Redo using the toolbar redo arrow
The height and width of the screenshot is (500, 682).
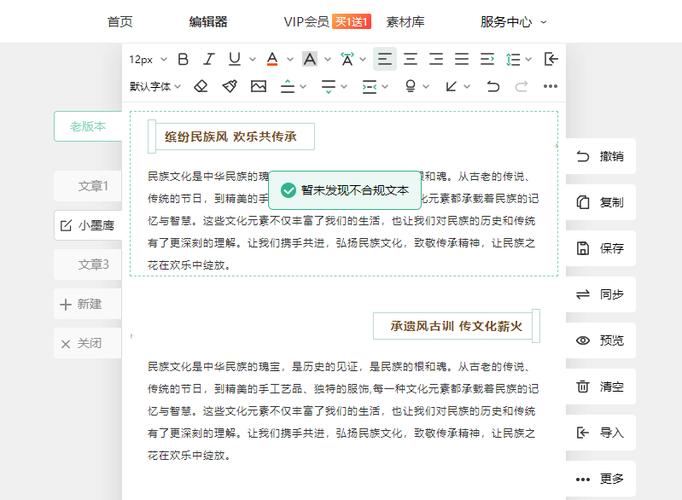coord(522,86)
